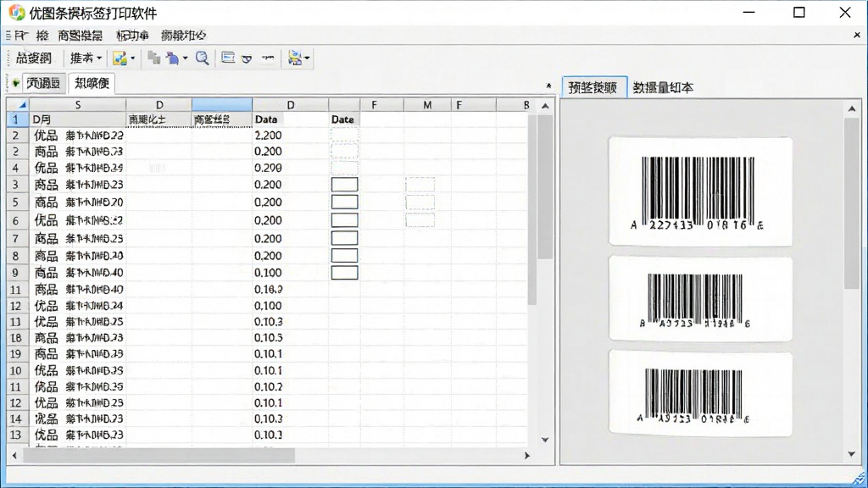Click the spreadsheet scroll up arrow
This screenshot has width=868, height=488.
[545, 106]
